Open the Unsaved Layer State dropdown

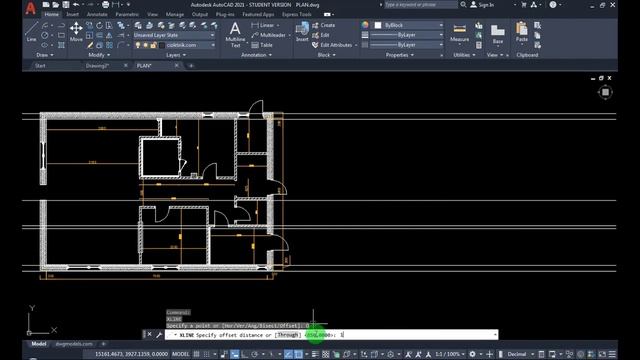tap(174, 35)
